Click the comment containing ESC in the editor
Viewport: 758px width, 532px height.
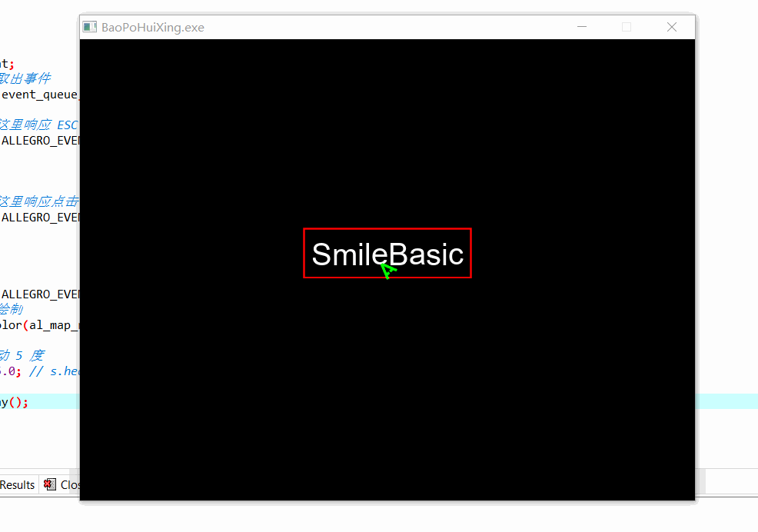point(38,125)
